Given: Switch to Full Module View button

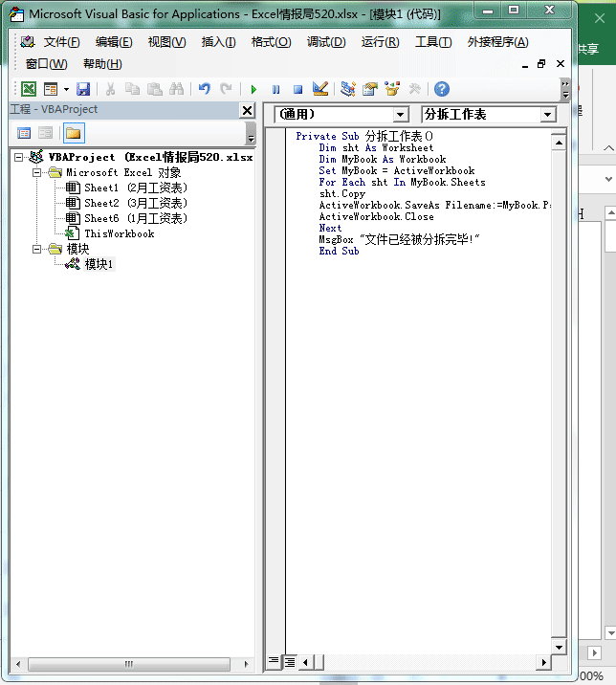Looking at the screenshot, I should pos(289,662).
